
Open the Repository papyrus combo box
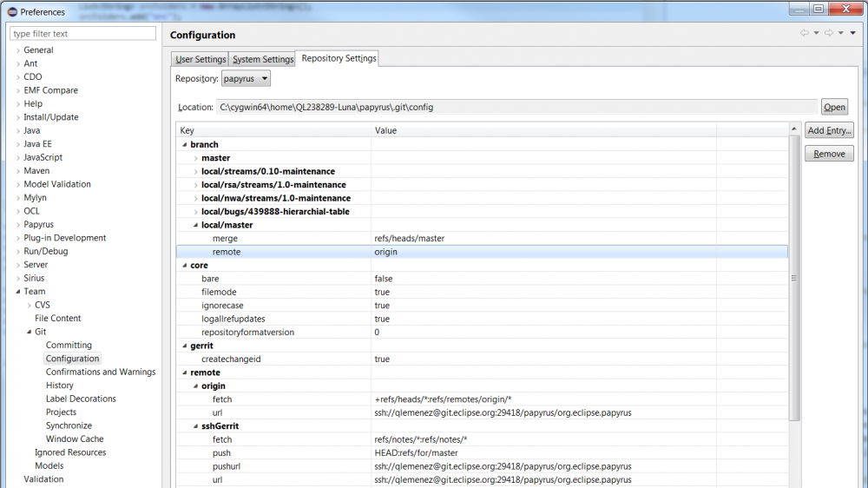coord(246,79)
